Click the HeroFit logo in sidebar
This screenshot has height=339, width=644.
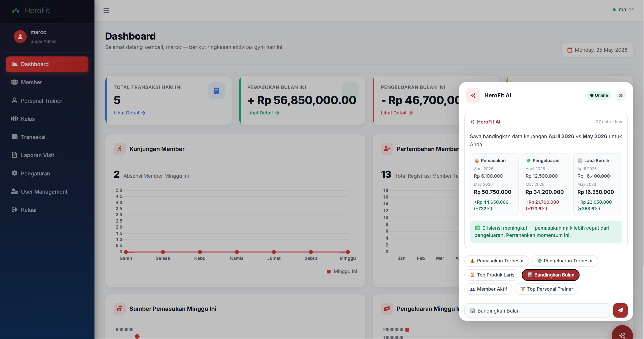click(31, 10)
